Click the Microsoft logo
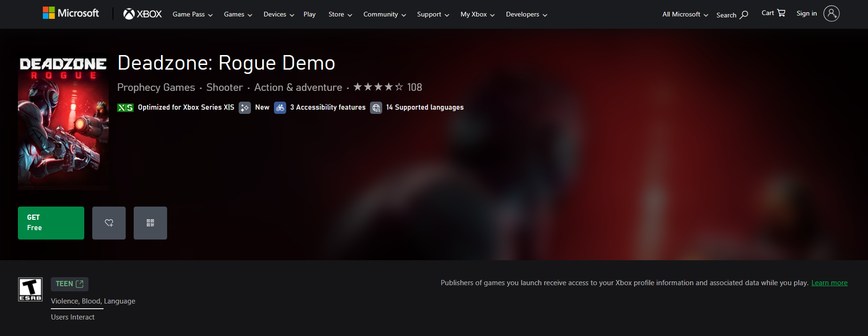868x336 pixels. (71, 13)
